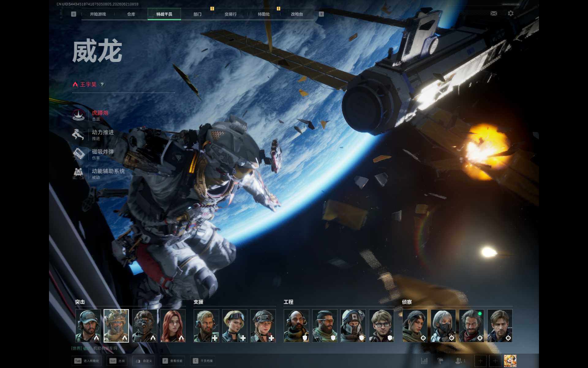Viewport: 588px width, 368px height.
Task: Select the bald 工程 operator with headset
Action: click(x=296, y=326)
